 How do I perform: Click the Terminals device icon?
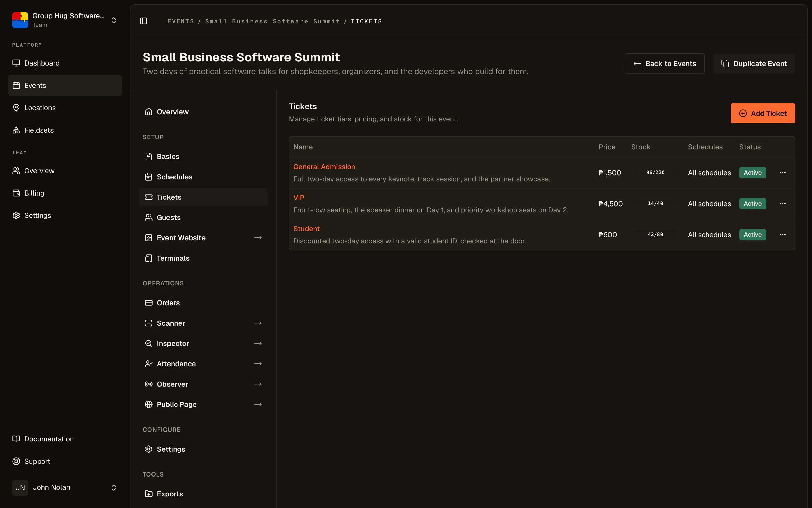click(149, 258)
